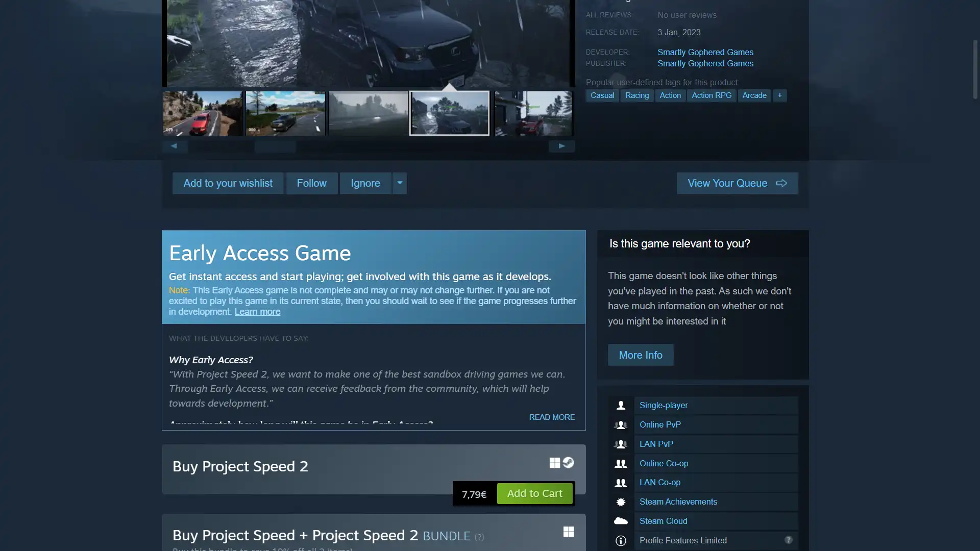Click the Steam Cloud cloud icon
Image resolution: width=980 pixels, height=551 pixels.
point(621,521)
